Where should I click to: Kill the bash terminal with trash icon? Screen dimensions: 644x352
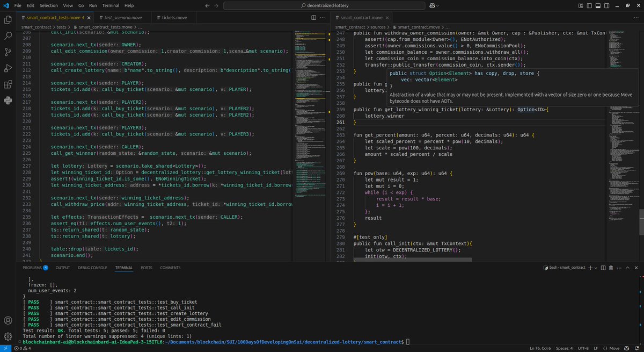pos(611,267)
